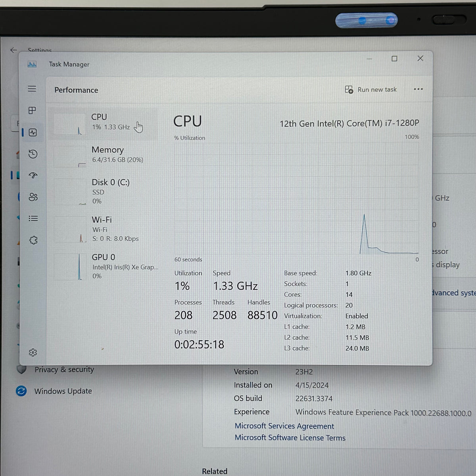This screenshot has width=476, height=476.
Task: Click the Settings window back arrow
Action: point(13,50)
